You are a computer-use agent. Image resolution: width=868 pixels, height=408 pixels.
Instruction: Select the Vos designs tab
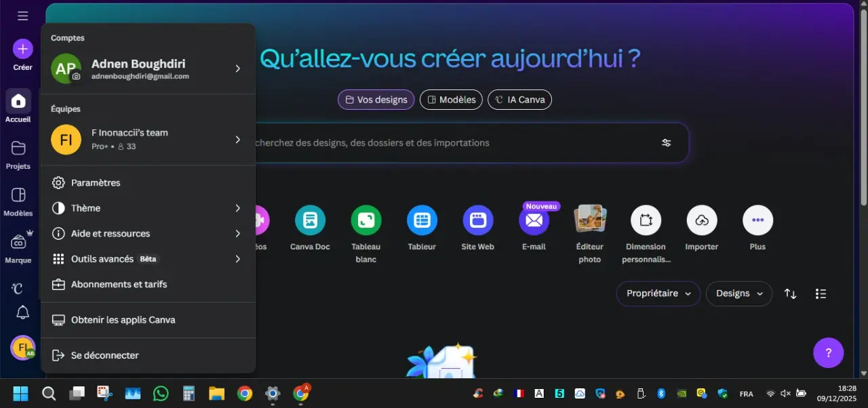[376, 100]
